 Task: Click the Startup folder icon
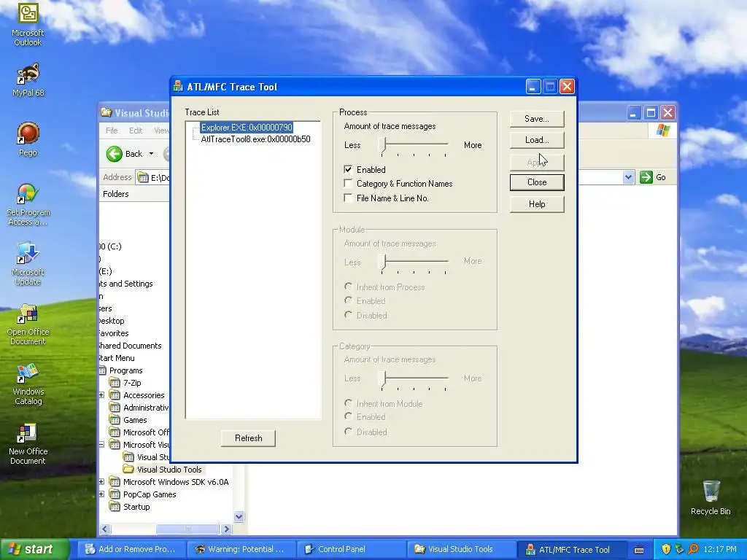(x=115, y=506)
